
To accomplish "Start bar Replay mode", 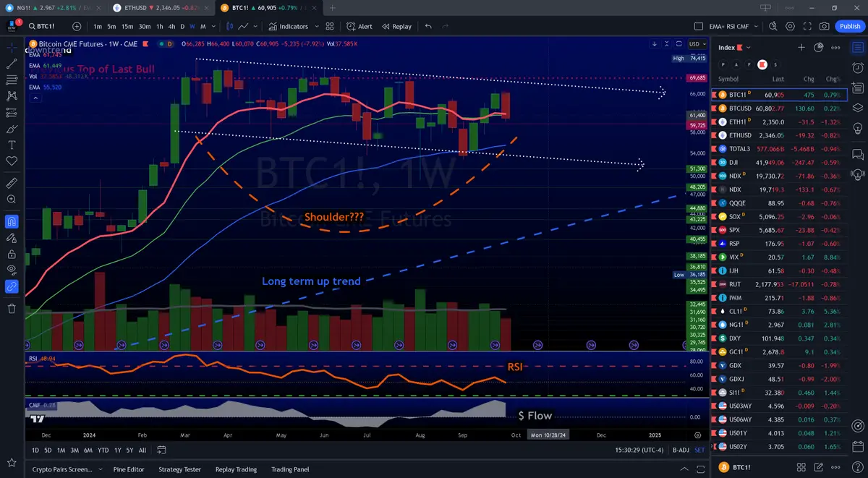I will click(x=396, y=26).
